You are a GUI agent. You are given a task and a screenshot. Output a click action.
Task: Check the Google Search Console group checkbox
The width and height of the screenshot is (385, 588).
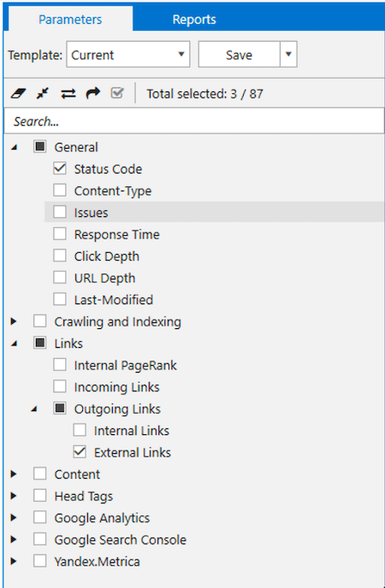click(39, 539)
